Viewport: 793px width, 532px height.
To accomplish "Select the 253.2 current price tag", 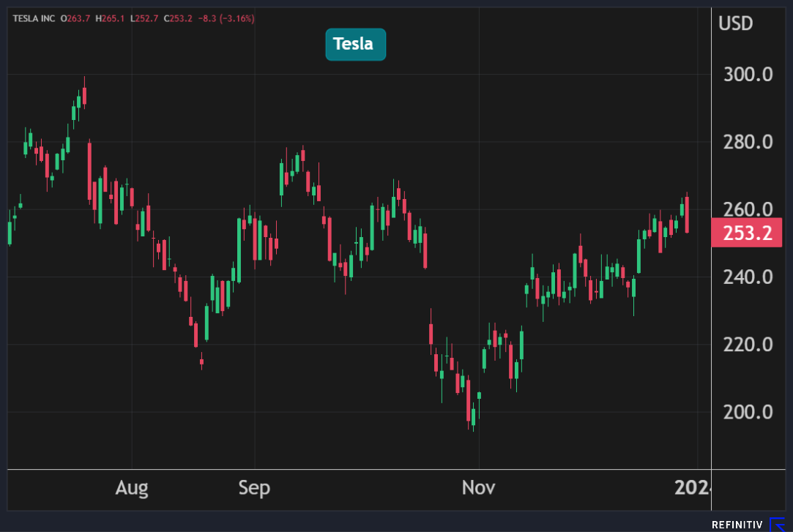I will tap(746, 233).
